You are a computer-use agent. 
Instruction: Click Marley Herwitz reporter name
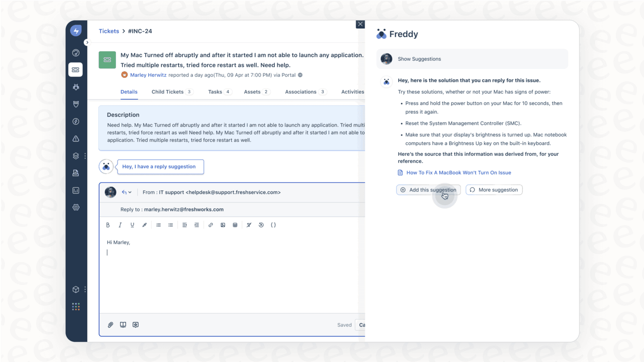[x=148, y=75]
